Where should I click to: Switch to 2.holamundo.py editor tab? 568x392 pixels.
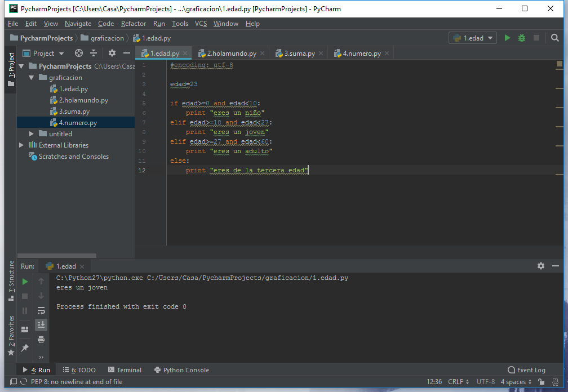(x=232, y=53)
